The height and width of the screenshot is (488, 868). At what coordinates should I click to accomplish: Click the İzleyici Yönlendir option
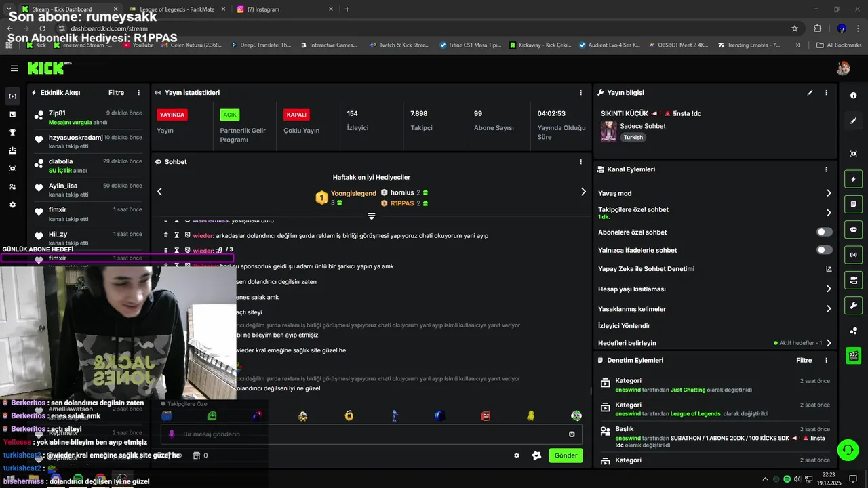tap(624, 326)
